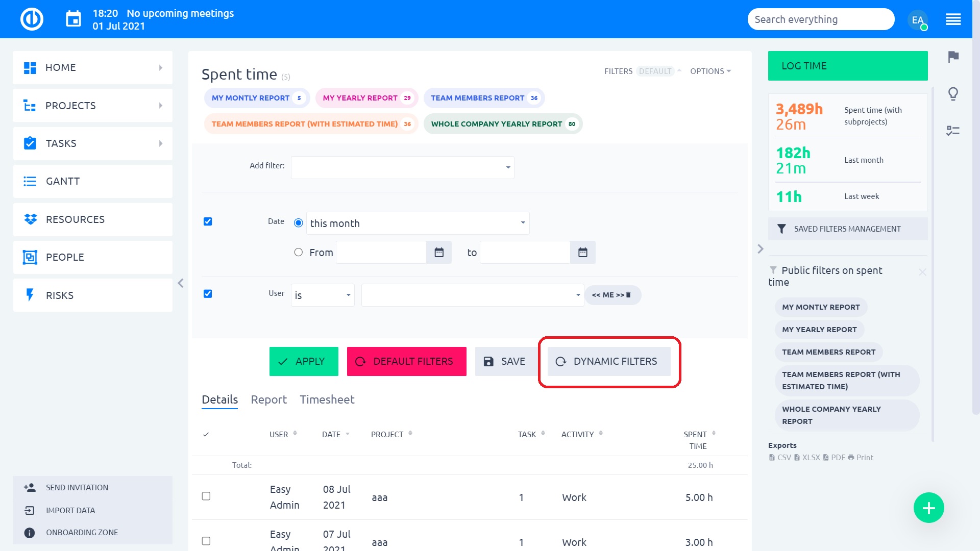Open the From date calendar picker
980x551 pixels.
(439, 253)
